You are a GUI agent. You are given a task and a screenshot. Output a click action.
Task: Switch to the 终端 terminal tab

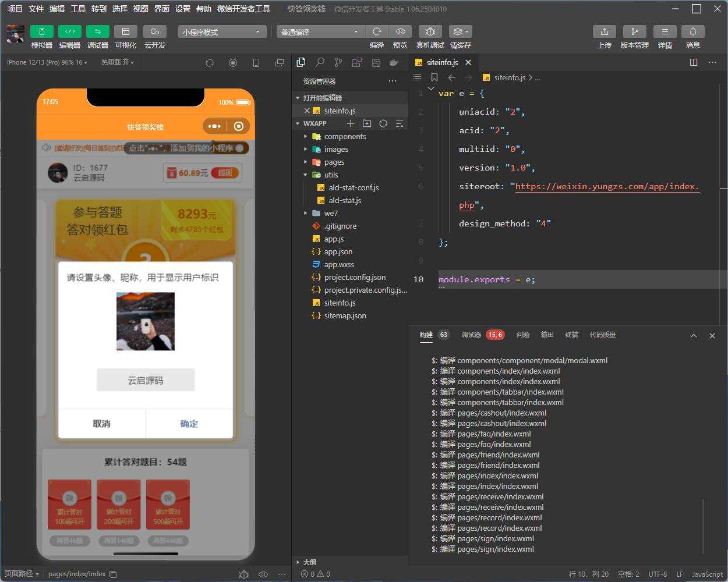[x=572, y=335]
